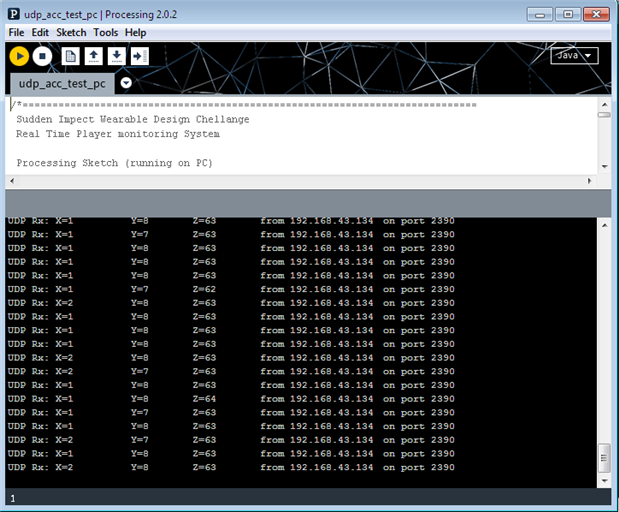Image resolution: width=619 pixels, height=512 pixels.
Task: Click the editor vertical scrollbar thumb
Action: tap(604, 115)
